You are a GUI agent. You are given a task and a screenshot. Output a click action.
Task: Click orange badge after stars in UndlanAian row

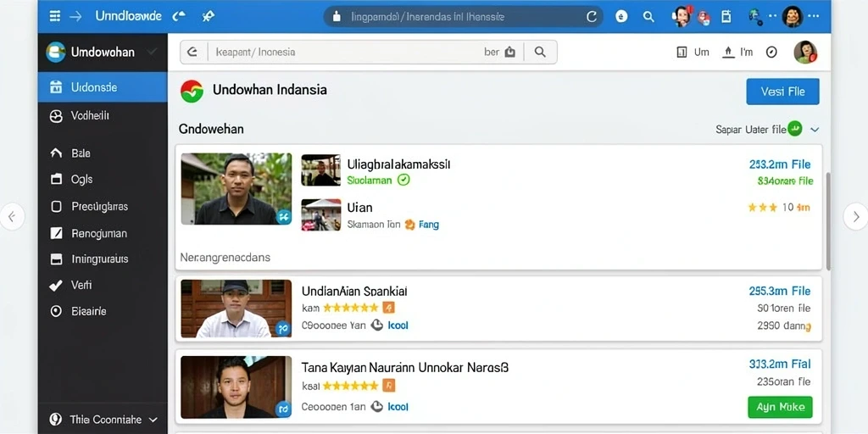(388, 308)
